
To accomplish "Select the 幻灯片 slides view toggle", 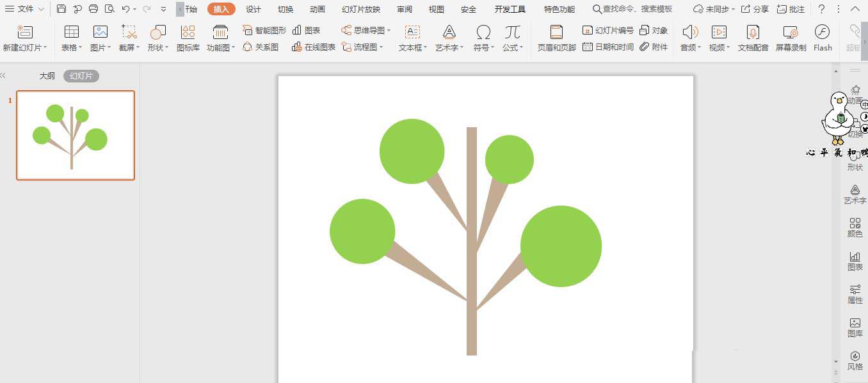I will [81, 76].
